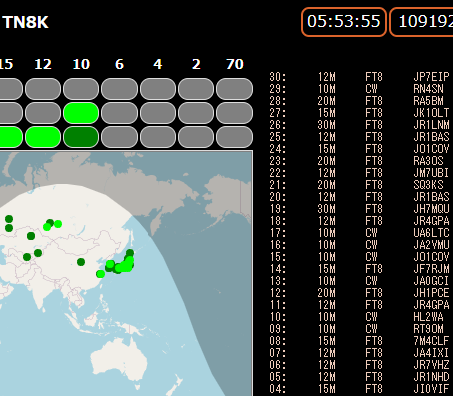Click top-row gray indicator under band 10
Viewport: 453px width, 396px height.
81,89
